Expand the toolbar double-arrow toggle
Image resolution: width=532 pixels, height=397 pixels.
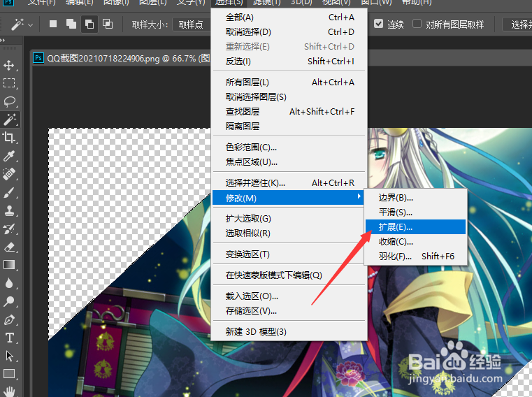click(3, 41)
